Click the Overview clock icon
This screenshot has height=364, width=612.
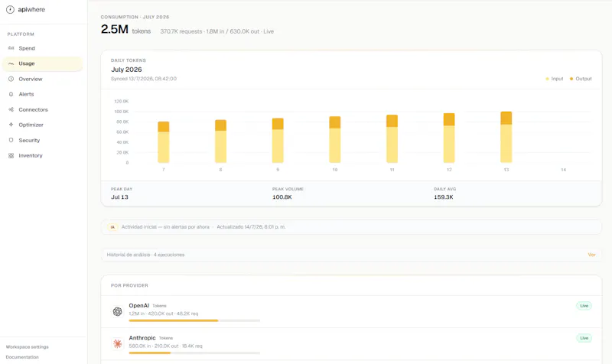coord(11,79)
